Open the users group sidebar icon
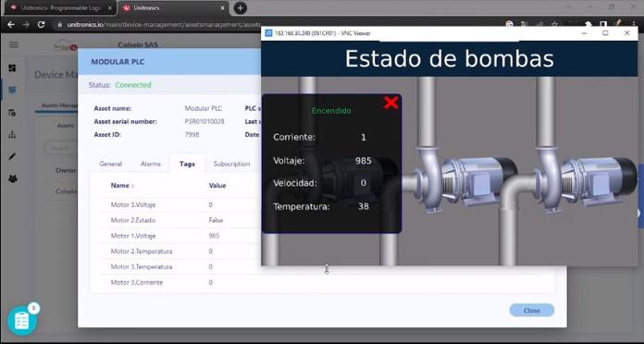Screen dimensions: 644x344 [x=13, y=178]
